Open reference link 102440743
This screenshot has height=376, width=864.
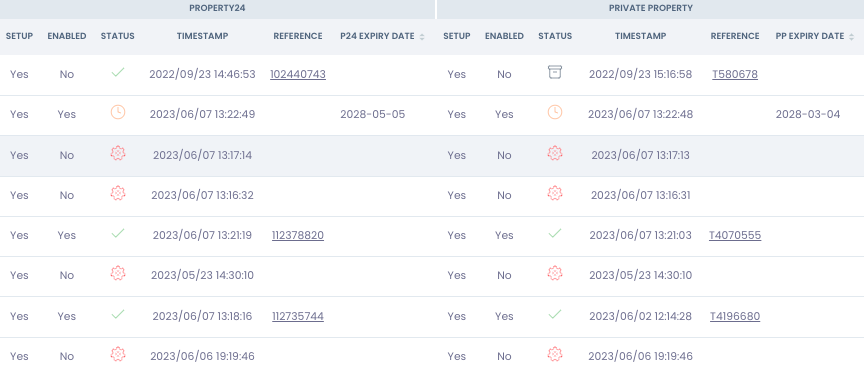(x=298, y=74)
